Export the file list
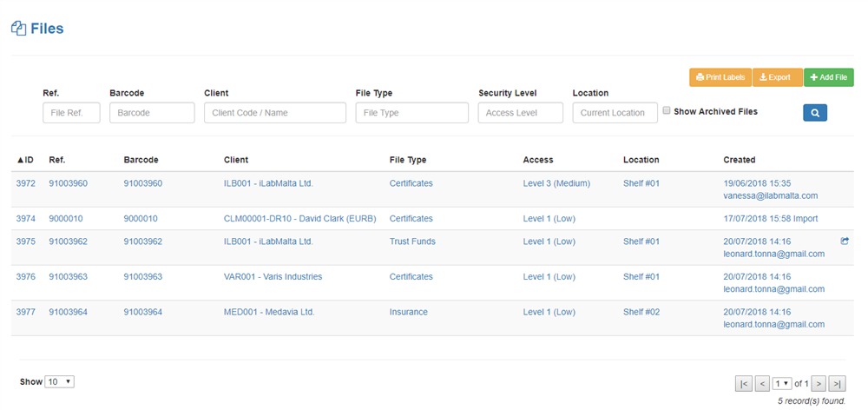The image size is (868, 410). (x=776, y=77)
